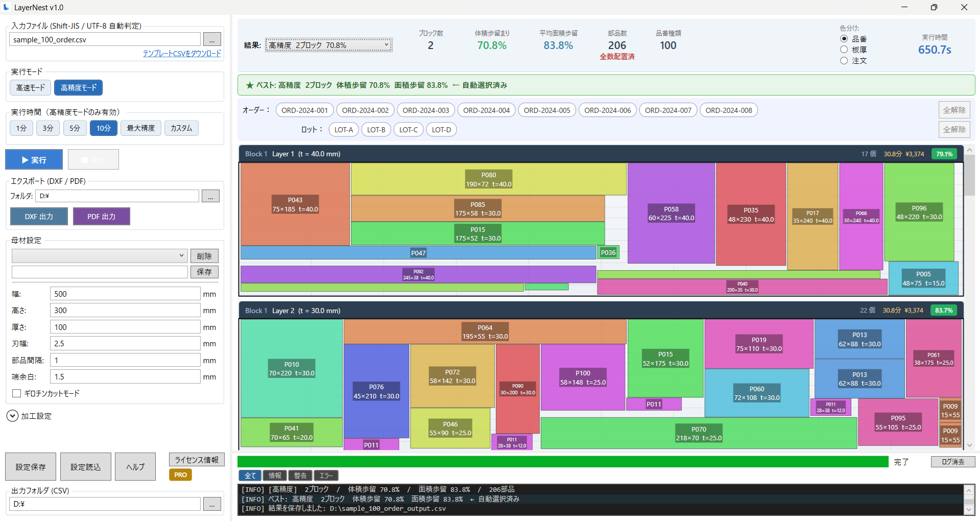Collapse the 加工設定 section
Image resolution: width=980 pixels, height=521 pixels.
click(12, 416)
